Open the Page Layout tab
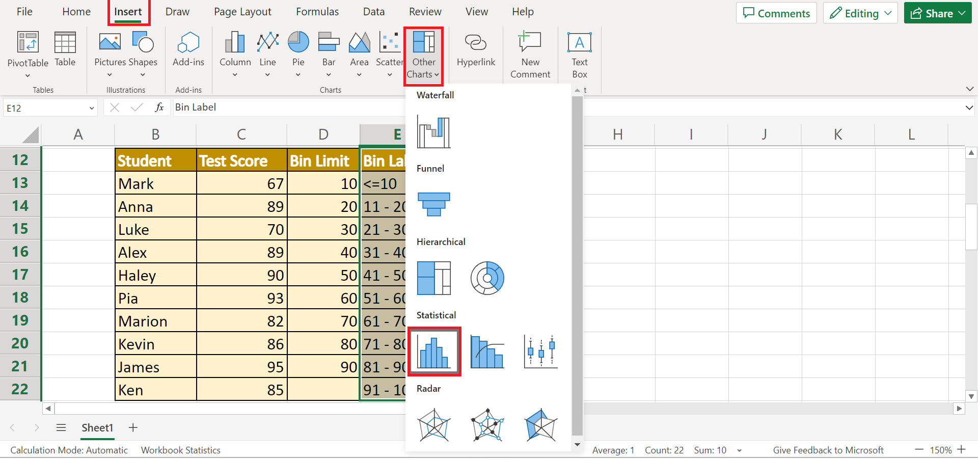980x460 pixels. pos(242,12)
